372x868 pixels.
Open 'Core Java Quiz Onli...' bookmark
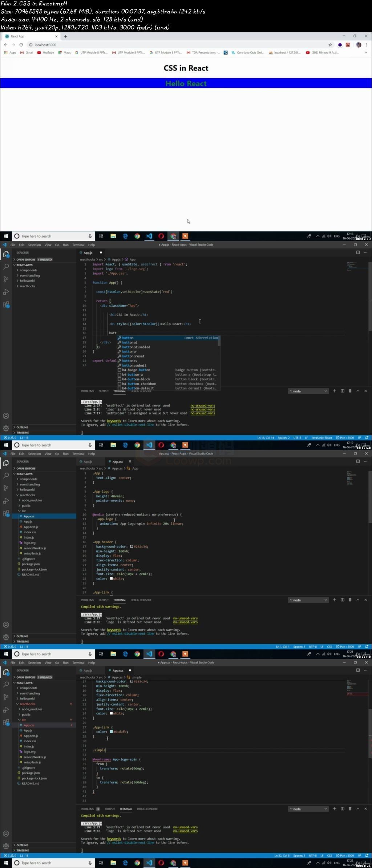pos(248,53)
